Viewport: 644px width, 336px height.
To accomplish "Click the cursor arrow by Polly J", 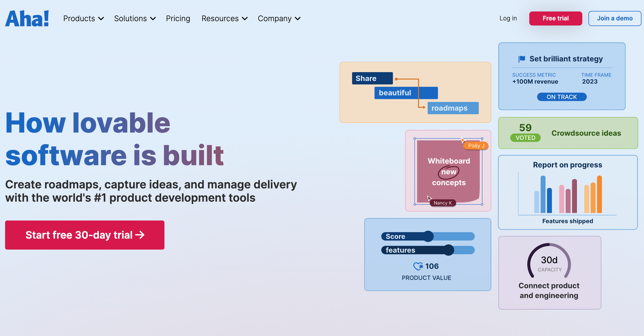I will (x=463, y=140).
